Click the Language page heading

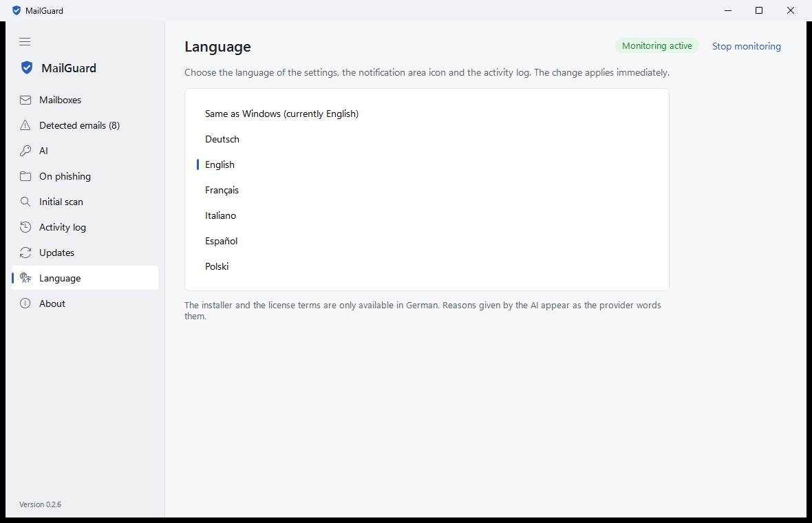(x=217, y=47)
